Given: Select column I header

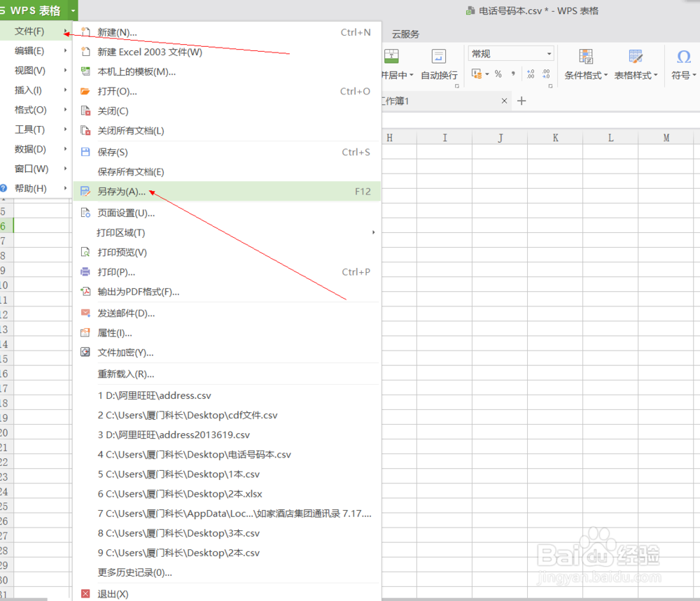Looking at the screenshot, I should (444, 138).
